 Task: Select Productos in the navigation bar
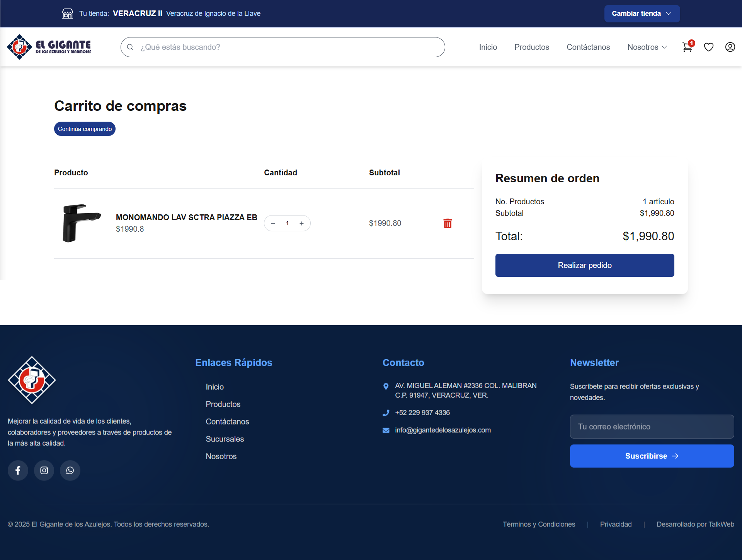(x=531, y=47)
